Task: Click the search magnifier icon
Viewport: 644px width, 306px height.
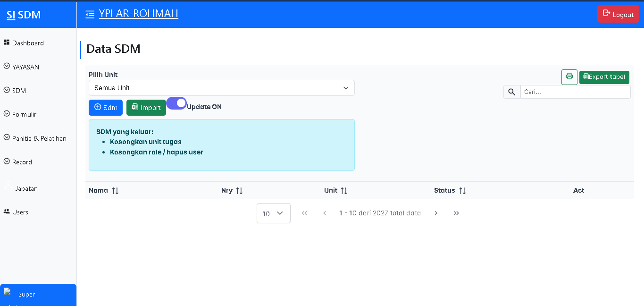Action: [x=511, y=92]
